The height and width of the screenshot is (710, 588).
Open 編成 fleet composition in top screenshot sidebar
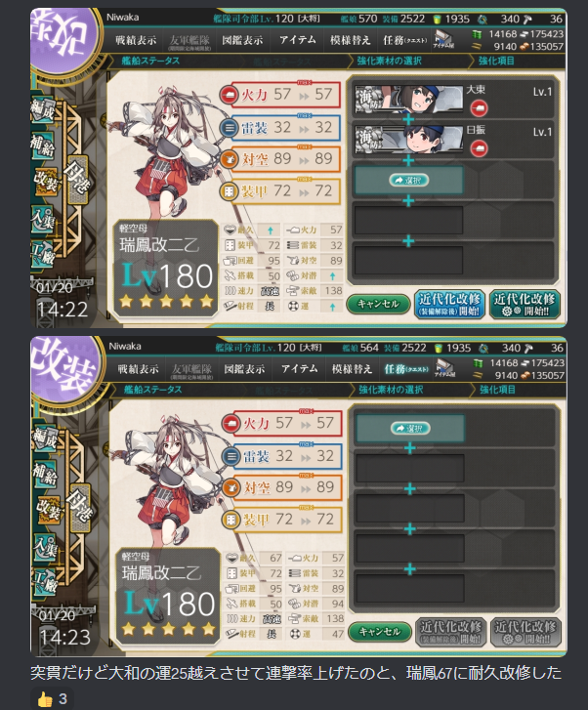coord(43,110)
